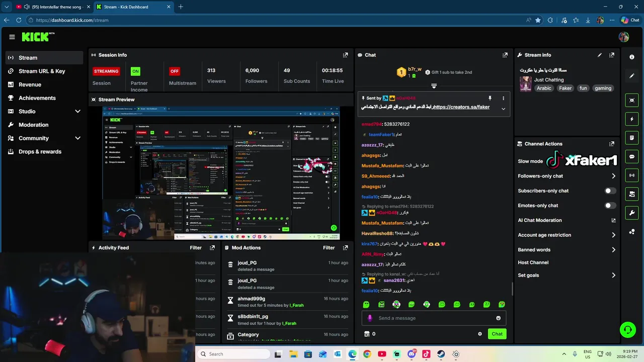Click the lightning bolt icon in right sidebar
This screenshot has width=644, height=362.
click(632, 119)
